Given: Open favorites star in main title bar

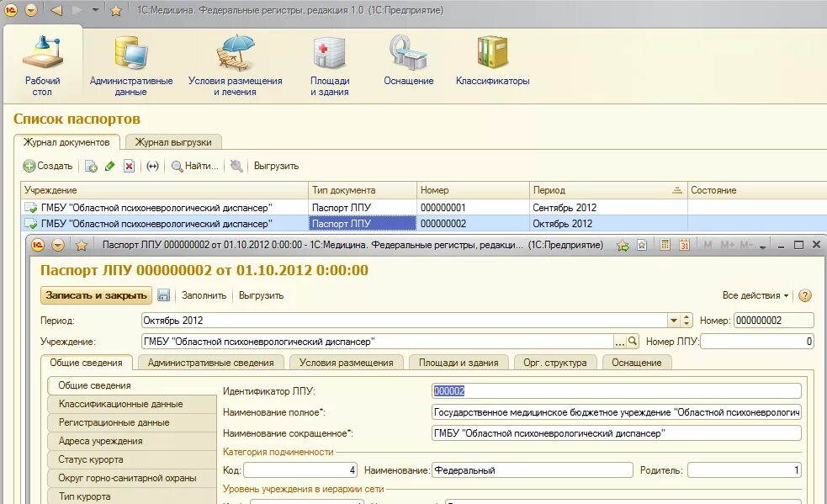Looking at the screenshot, I should [x=115, y=11].
